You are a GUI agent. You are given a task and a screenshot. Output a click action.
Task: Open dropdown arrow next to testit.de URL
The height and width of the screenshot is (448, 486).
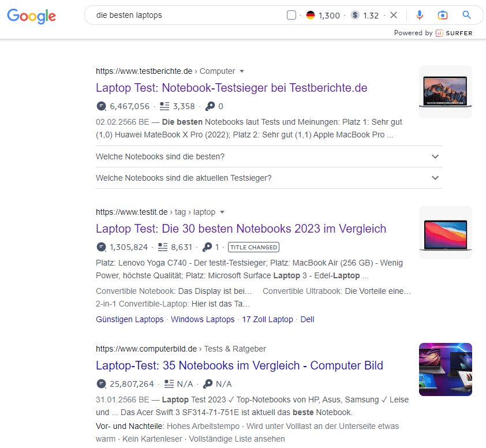222,212
